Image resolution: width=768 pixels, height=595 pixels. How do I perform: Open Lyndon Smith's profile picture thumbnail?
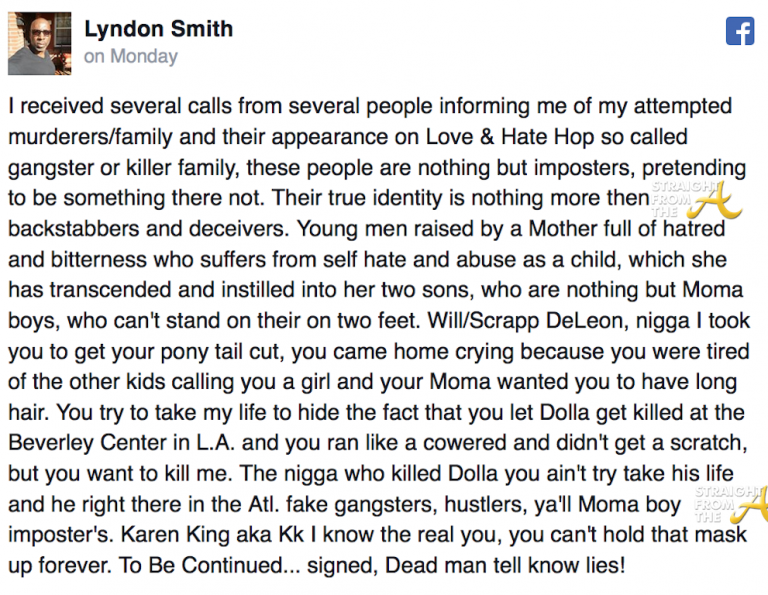click(x=39, y=44)
